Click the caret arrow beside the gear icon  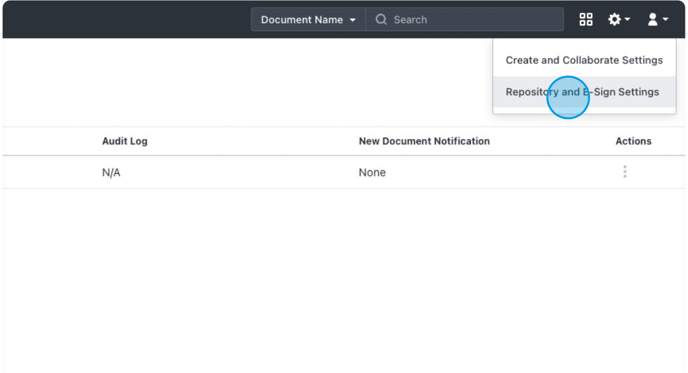coord(627,19)
